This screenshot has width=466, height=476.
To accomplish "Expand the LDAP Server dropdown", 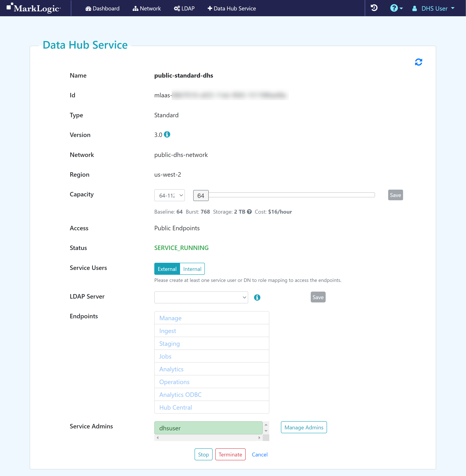I will (201, 297).
